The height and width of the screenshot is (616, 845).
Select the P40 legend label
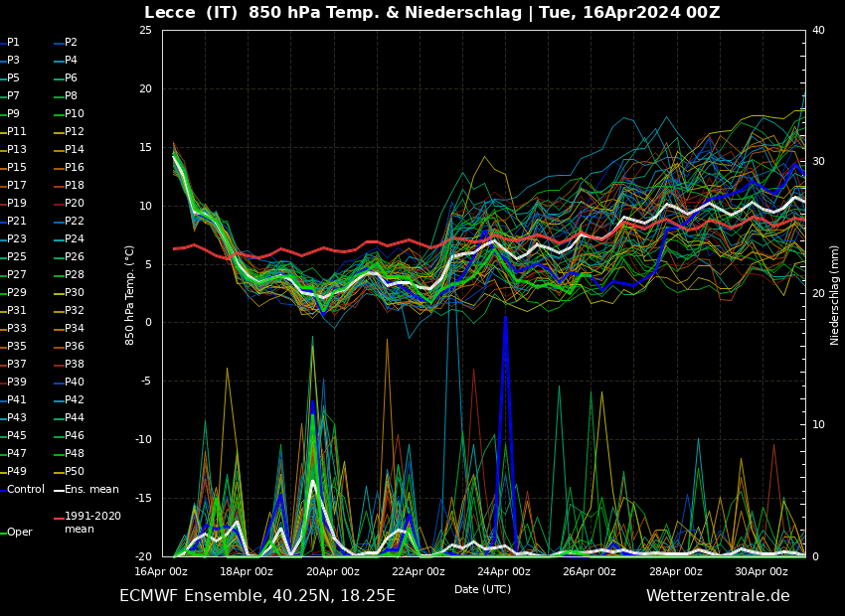tap(69, 382)
